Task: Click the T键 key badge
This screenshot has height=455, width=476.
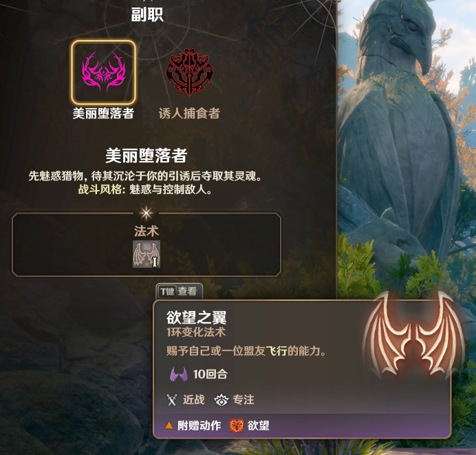Action: pos(167,292)
